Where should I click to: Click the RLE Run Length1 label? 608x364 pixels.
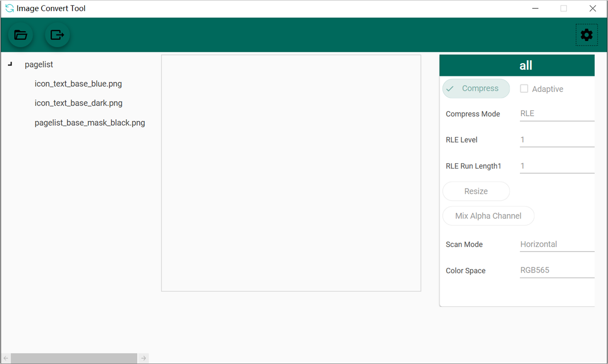coord(473,166)
